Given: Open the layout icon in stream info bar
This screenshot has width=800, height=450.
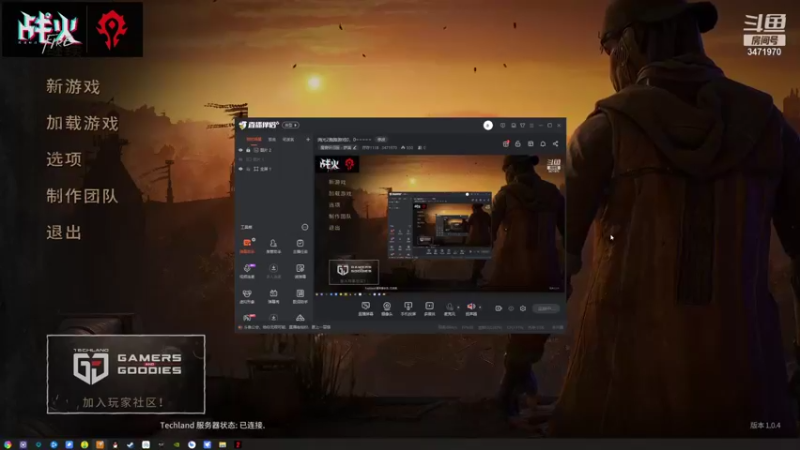Looking at the screenshot, I should click(x=531, y=144).
